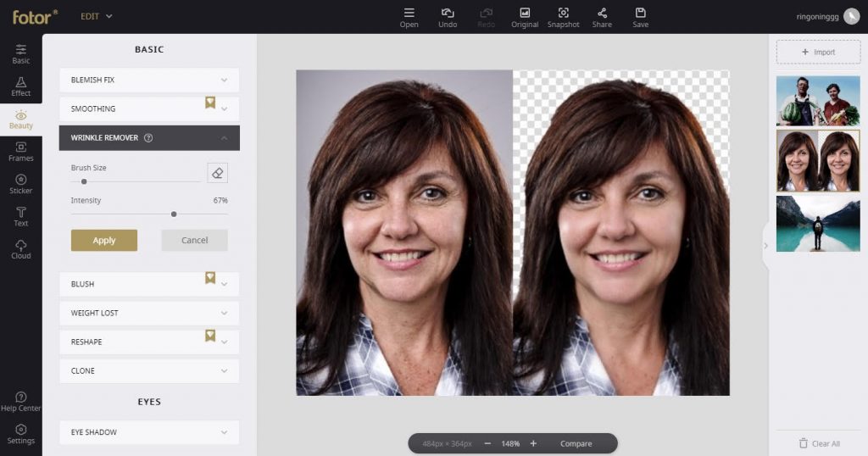Click the Compare button
The height and width of the screenshot is (456, 868).
576,444
